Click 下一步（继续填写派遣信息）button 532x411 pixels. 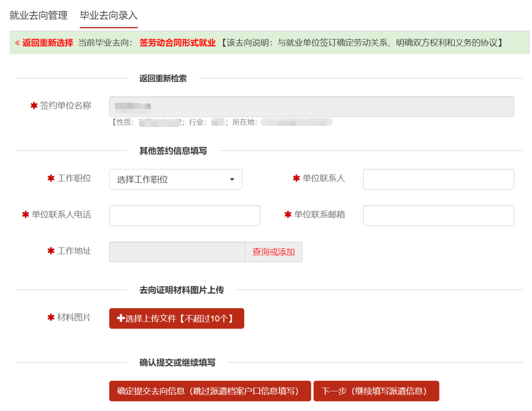(376, 391)
